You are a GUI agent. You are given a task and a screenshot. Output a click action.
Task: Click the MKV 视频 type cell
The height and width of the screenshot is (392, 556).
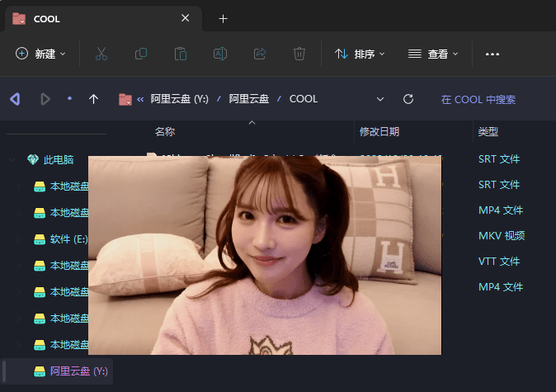point(502,235)
